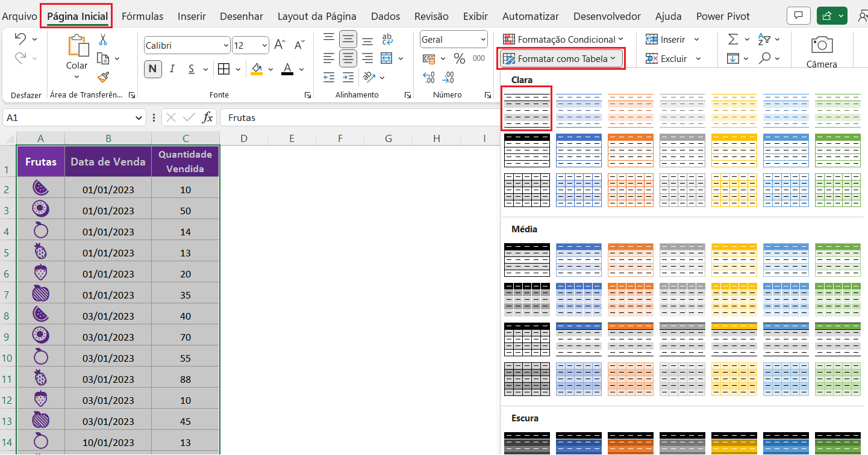Click the Formatação Condicional button

click(560, 39)
